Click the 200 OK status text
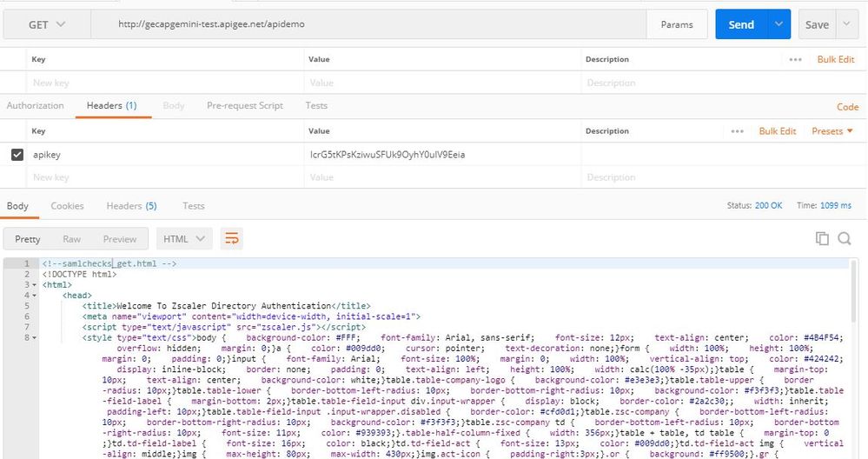The image size is (868, 459). pos(768,205)
